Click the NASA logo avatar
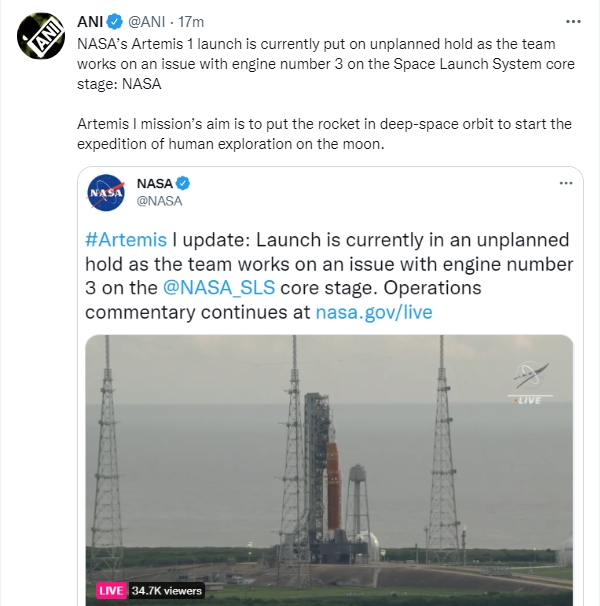The image size is (600, 606). click(x=106, y=191)
